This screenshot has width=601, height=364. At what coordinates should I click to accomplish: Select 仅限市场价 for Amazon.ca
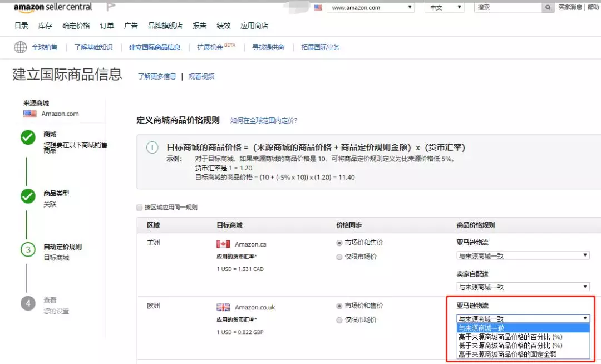tap(339, 257)
